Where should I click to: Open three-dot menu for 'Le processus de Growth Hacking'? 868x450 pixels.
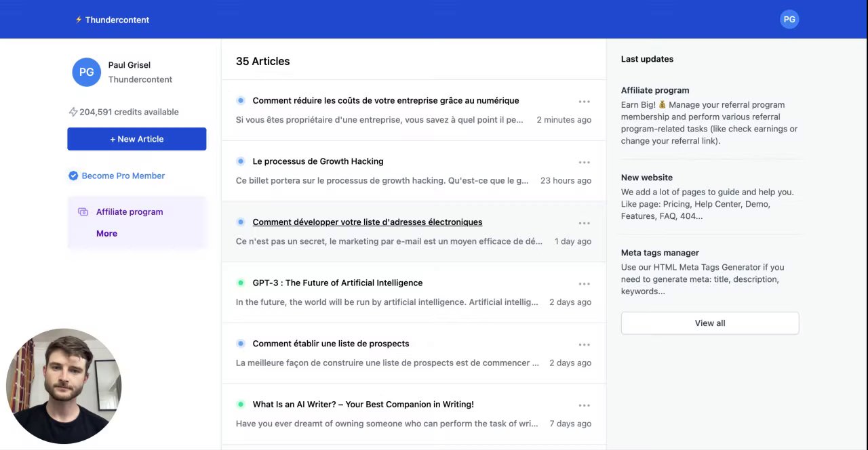[584, 163]
